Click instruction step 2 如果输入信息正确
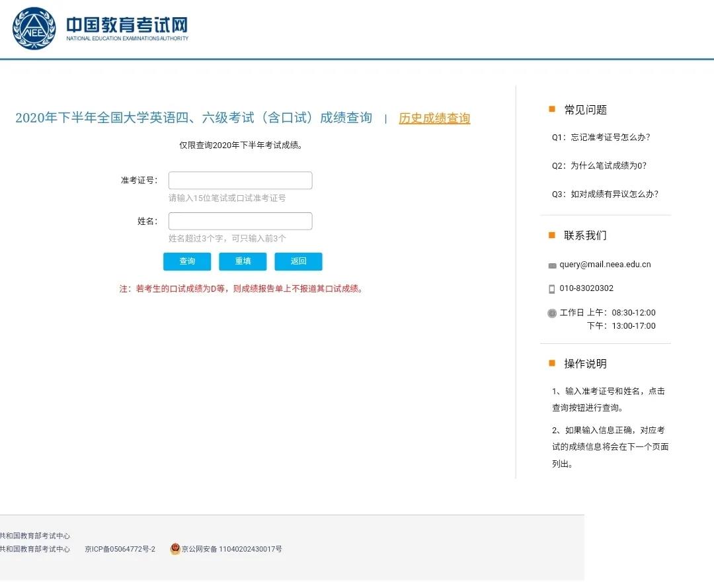Image resolution: width=714 pixels, height=588 pixels. point(610,447)
